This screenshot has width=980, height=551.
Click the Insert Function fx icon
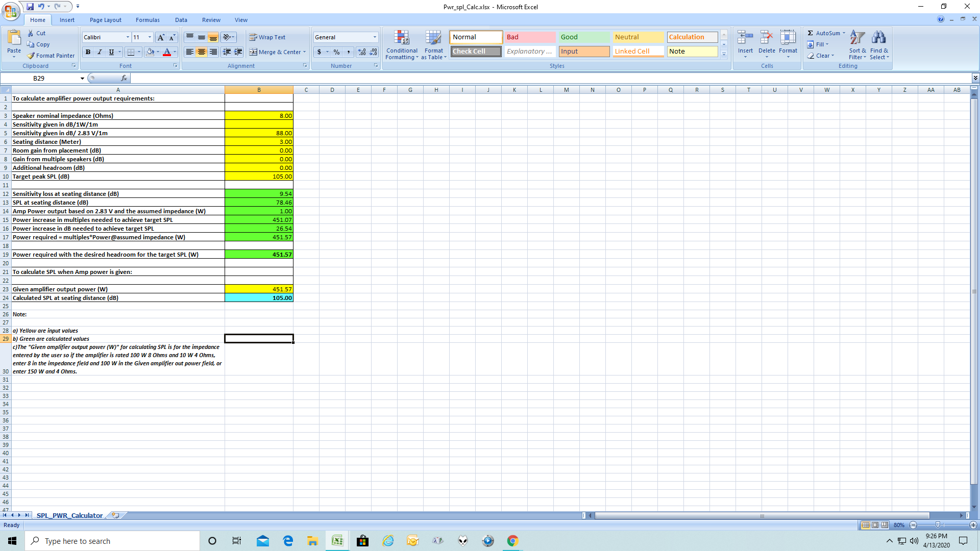tap(124, 78)
